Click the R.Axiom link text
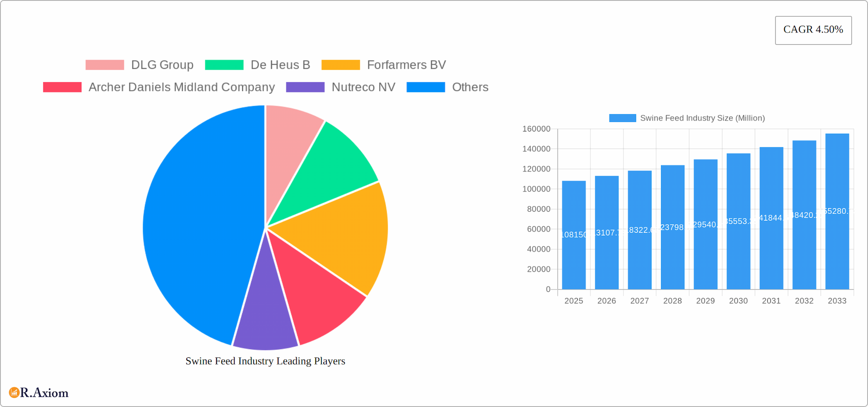 pyautogui.click(x=44, y=392)
